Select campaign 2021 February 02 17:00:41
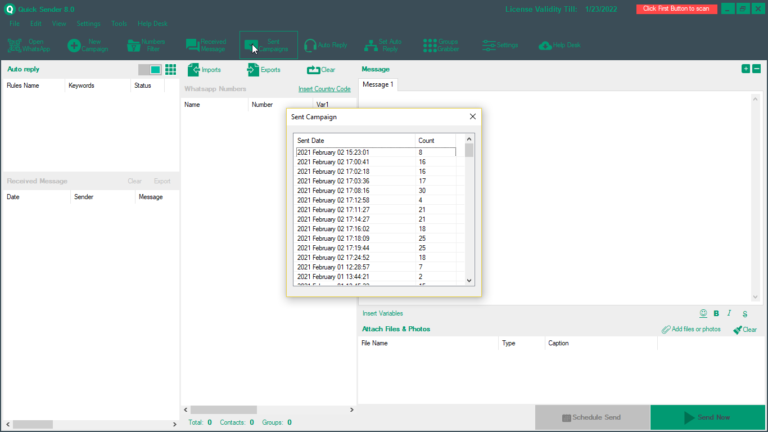Image resolution: width=768 pixels, height=432 pixels. [x=376, y=162]
